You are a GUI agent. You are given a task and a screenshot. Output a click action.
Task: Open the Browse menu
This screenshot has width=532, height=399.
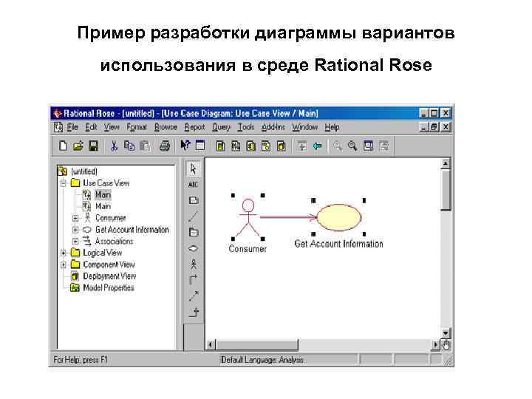click(166, 127)
